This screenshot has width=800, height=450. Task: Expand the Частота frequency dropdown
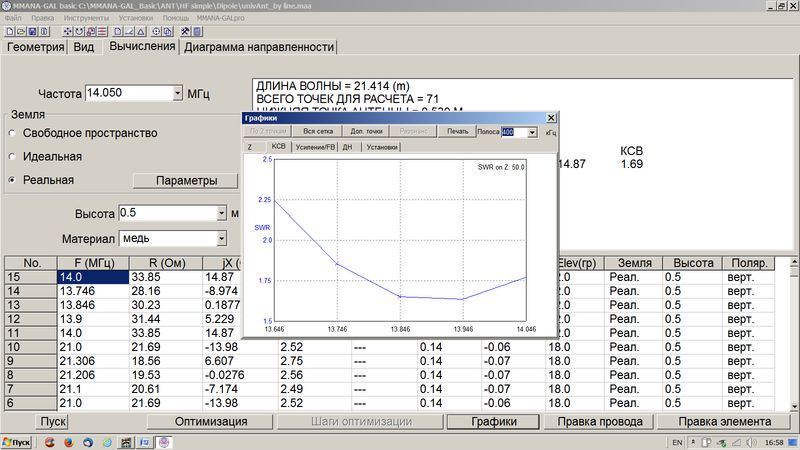click(177, 93)
